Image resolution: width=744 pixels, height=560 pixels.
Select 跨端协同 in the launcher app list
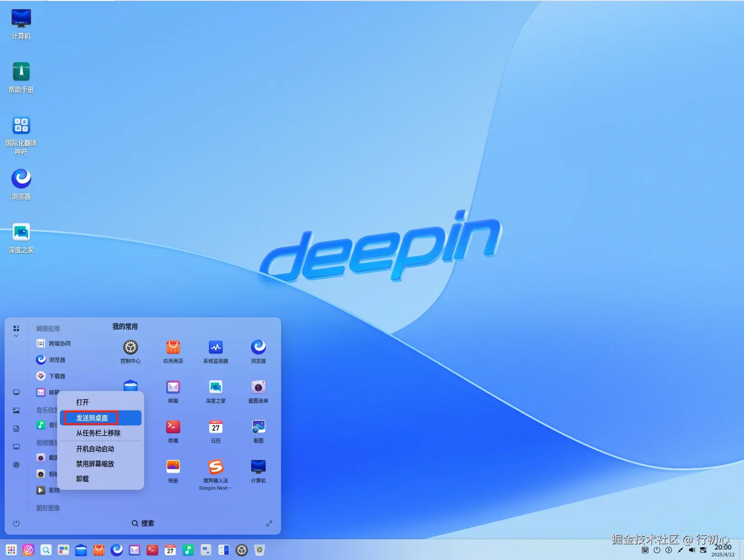[x=53, y=343]
